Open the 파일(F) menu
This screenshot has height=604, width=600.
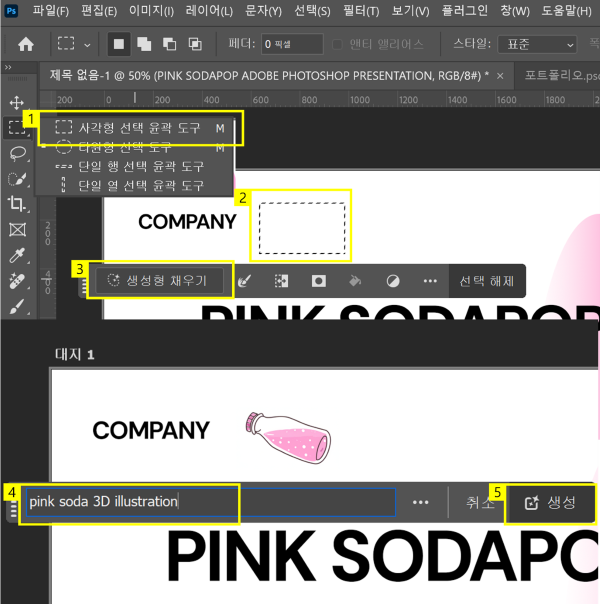[x=50, y=11]
